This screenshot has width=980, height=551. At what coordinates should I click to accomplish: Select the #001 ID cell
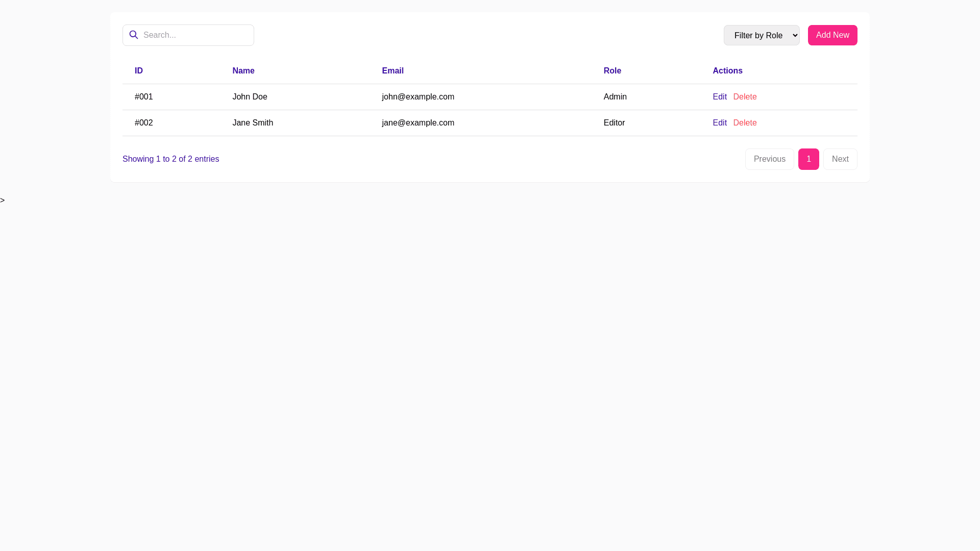click(x=144, y=97)
